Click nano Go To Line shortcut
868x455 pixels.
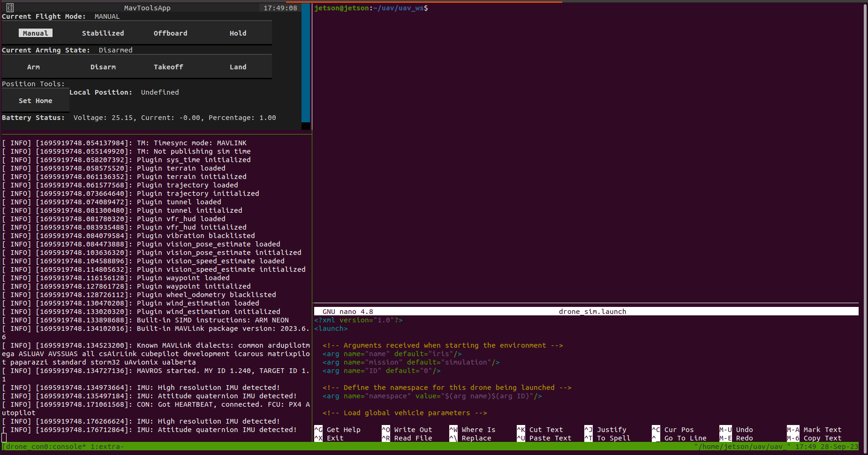click(679, 438)
